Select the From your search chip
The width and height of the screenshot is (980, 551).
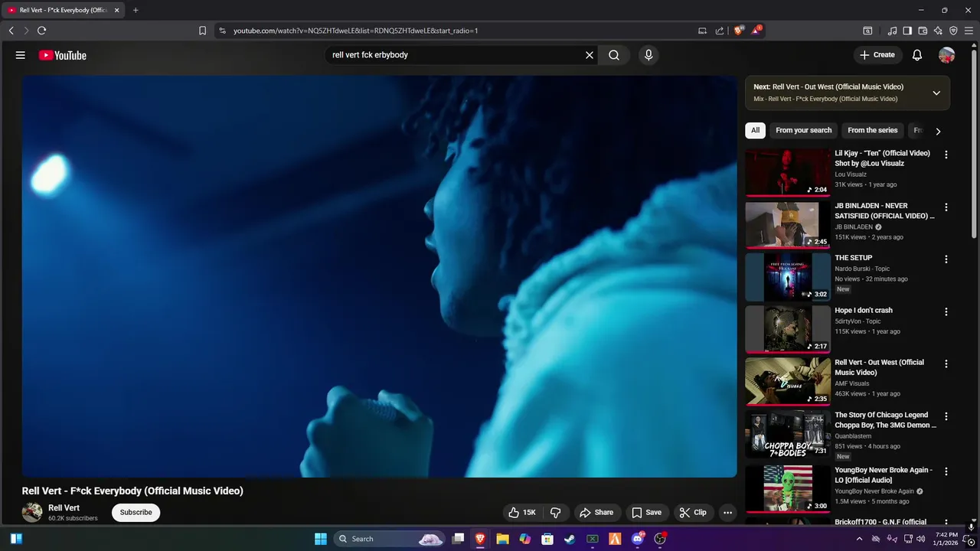803,130
